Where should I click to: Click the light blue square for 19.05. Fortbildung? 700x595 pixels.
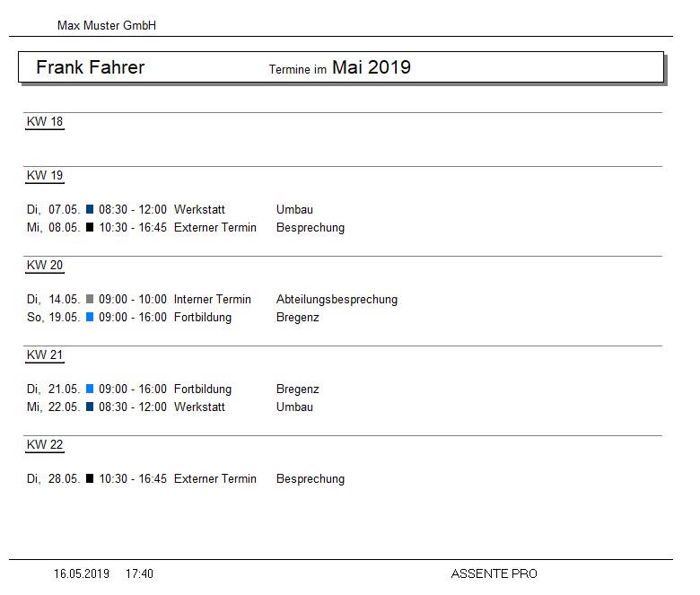point(90,317)
